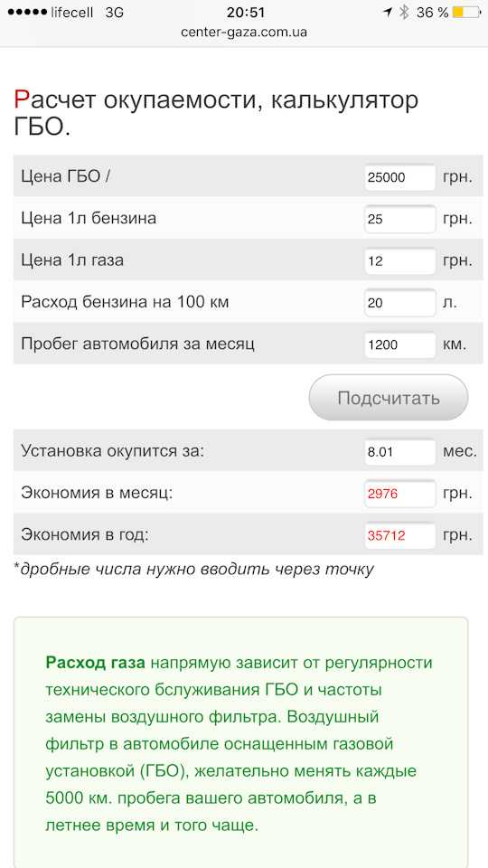The width and height of the screenshot is (488, 868).
Task: Tap the Bluetooth icon in status bar
Action: point(405,12)
